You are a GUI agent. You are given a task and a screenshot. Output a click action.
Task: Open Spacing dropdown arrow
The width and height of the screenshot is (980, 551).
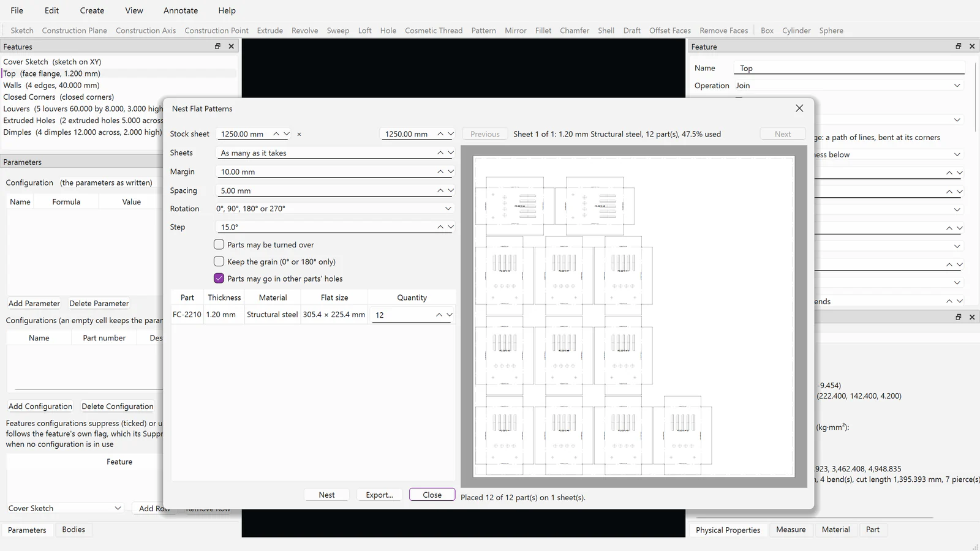[451, 190]
